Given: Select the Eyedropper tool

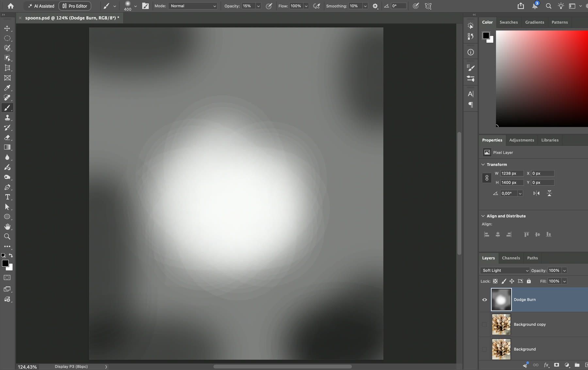Looking at the screenshot, I should (x=7, y=88).
